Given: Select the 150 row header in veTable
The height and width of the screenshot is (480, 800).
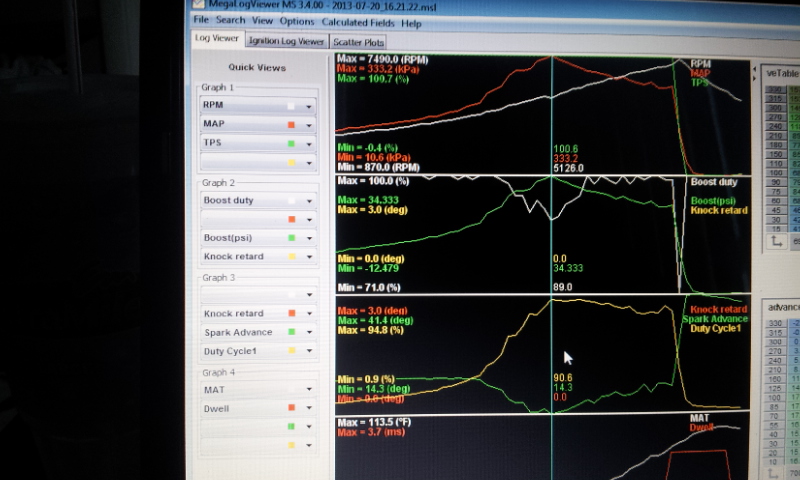Looking at the screenshot, I should click(x=776, y=154).
